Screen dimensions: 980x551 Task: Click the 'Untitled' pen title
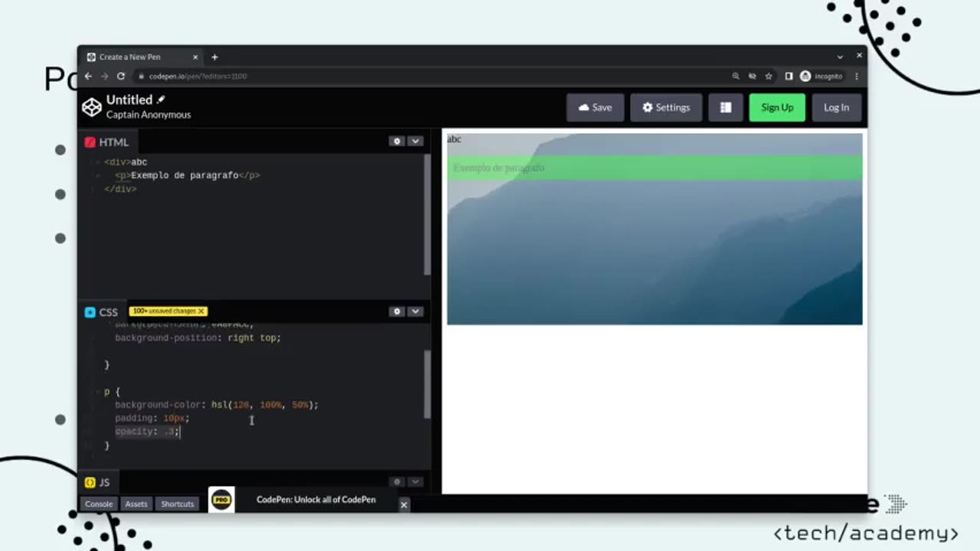click(129, 99)
